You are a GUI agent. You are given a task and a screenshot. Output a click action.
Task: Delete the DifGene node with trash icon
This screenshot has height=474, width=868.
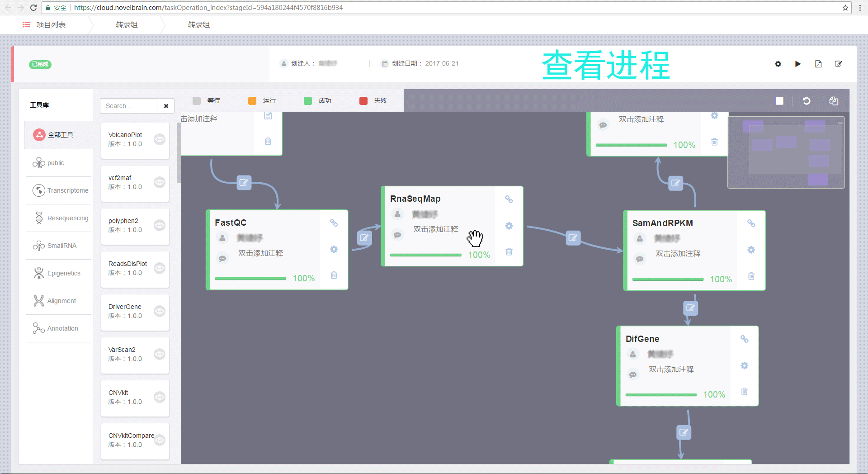pyautogui.click(x=745, y=391)
